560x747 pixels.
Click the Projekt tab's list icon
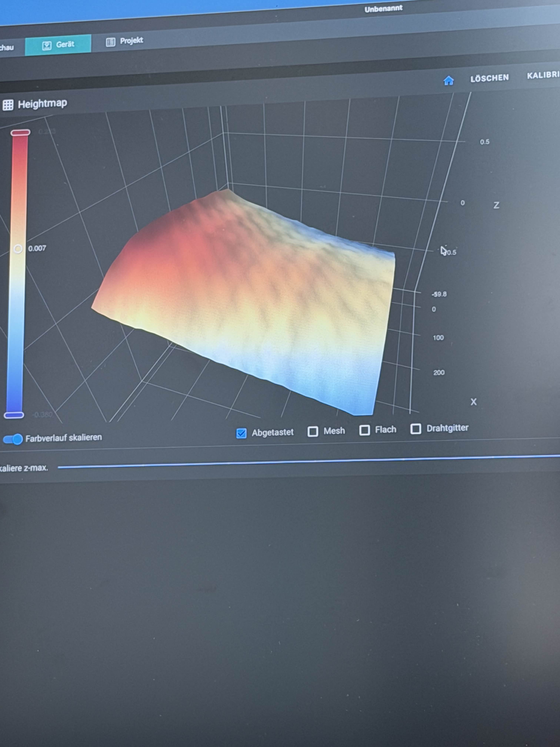(110, 42)
